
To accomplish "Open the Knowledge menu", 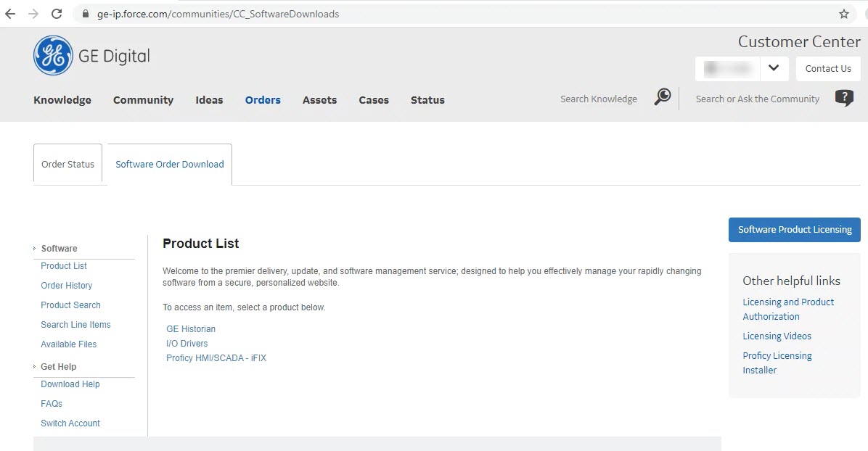I will click(62, 100).
